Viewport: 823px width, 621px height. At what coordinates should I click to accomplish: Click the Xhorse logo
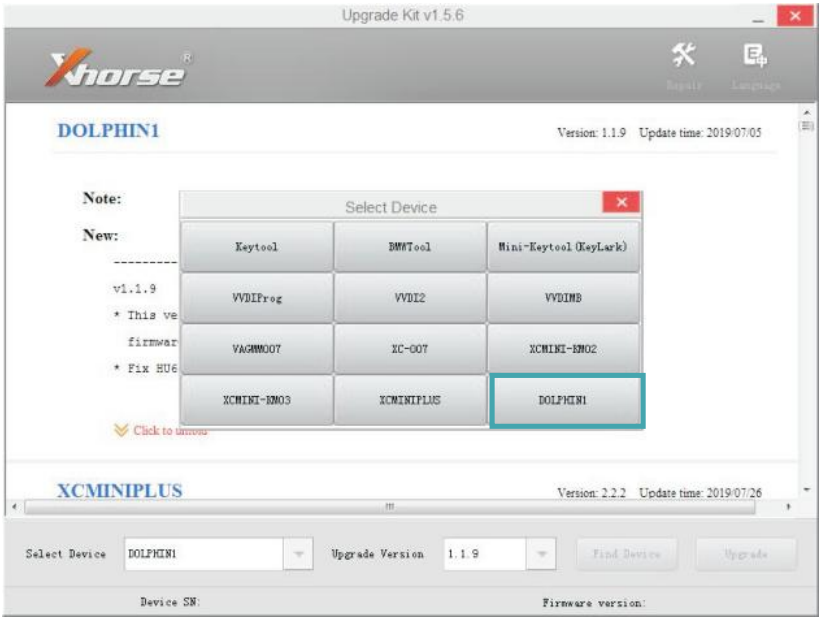119,68
